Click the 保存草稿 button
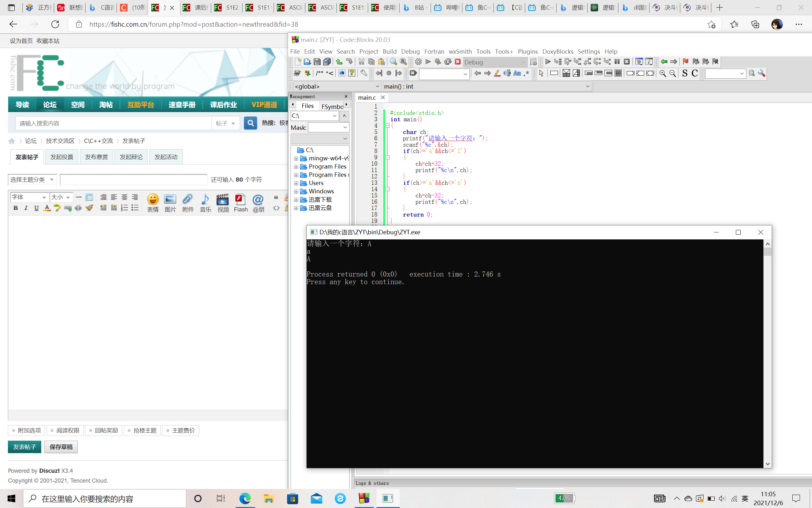This screenshot has height=508, width=812. pyautogui.click(x=61, y=447)
